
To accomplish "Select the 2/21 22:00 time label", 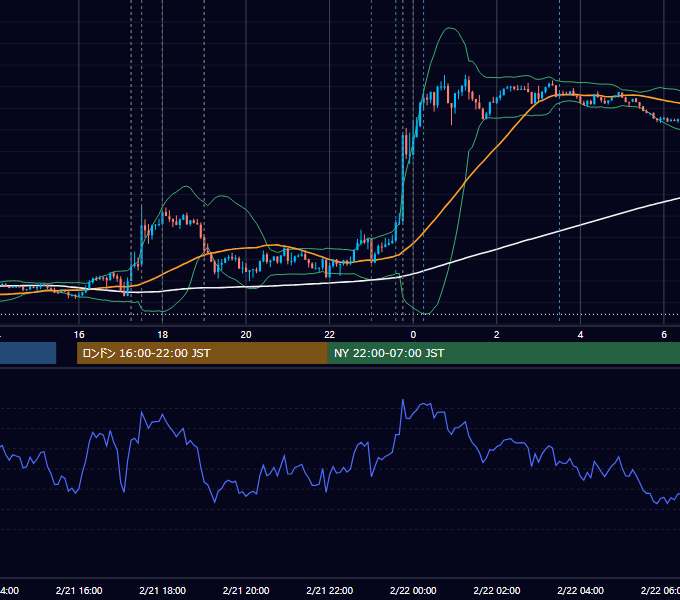I will click(x=330, y=590).
